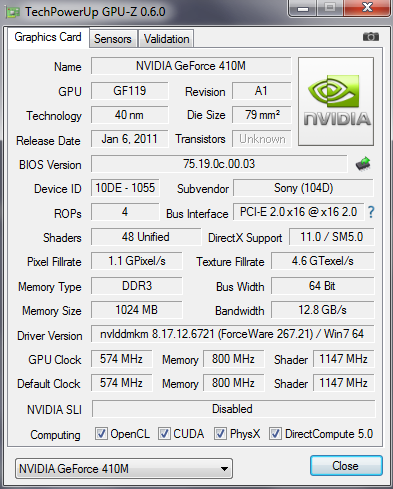Click the BIOS Version field
Image resolution: width=393 pixels, height=489 pixels.
[219, 164]
